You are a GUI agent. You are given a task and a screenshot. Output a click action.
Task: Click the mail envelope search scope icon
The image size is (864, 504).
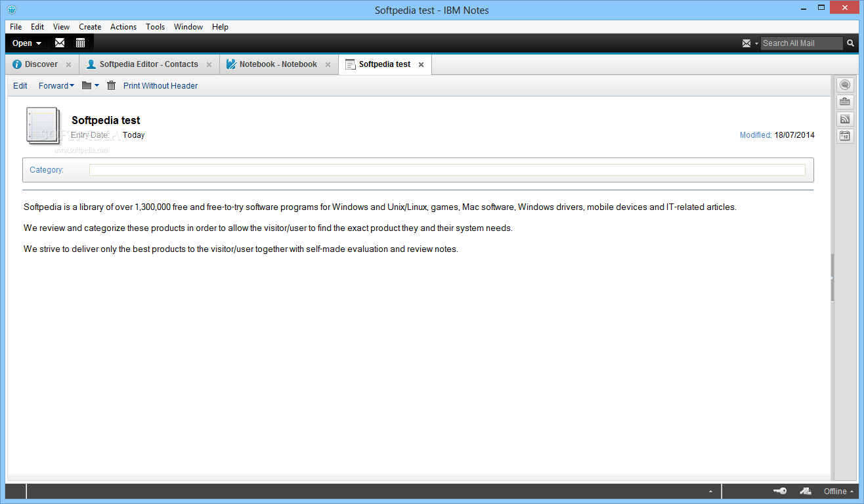746,43
